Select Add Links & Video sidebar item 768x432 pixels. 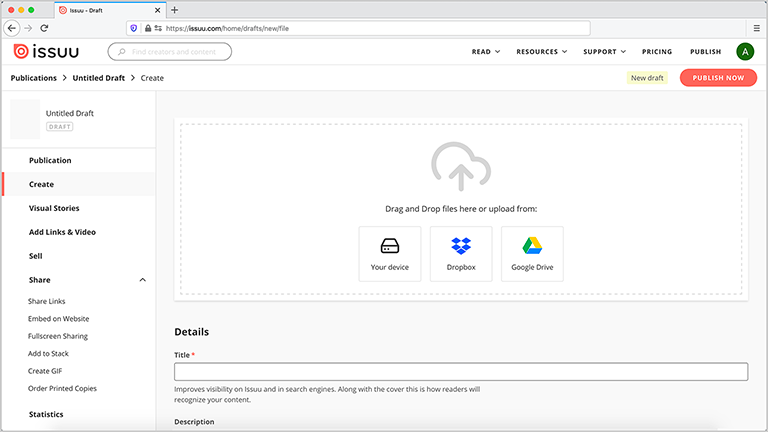pyautogui.click(x=62, y=232)
